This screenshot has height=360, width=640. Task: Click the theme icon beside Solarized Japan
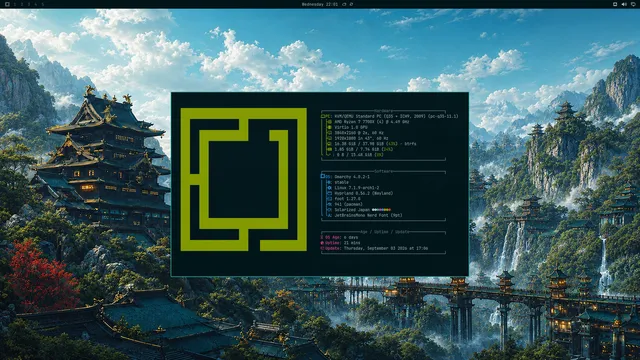pos(329,210)
